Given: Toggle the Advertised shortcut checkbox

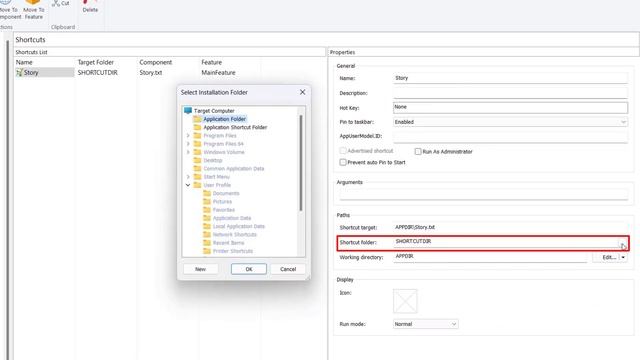Looking at the screenshot, I should click(343, 151).
